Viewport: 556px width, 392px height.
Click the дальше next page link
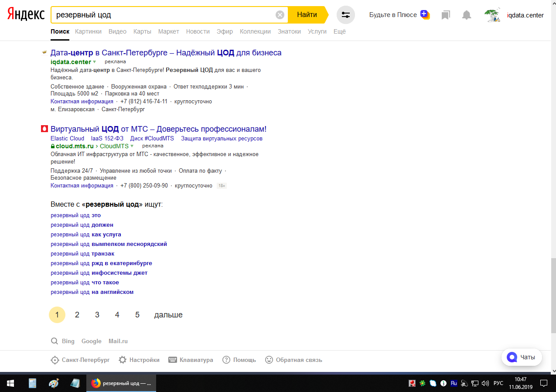point(168,315)
